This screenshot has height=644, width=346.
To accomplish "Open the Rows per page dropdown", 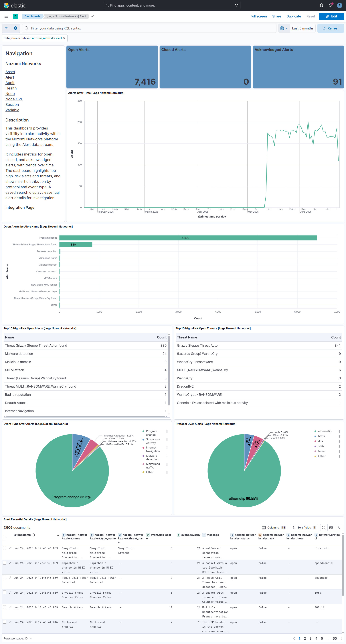I will [17, 638].
